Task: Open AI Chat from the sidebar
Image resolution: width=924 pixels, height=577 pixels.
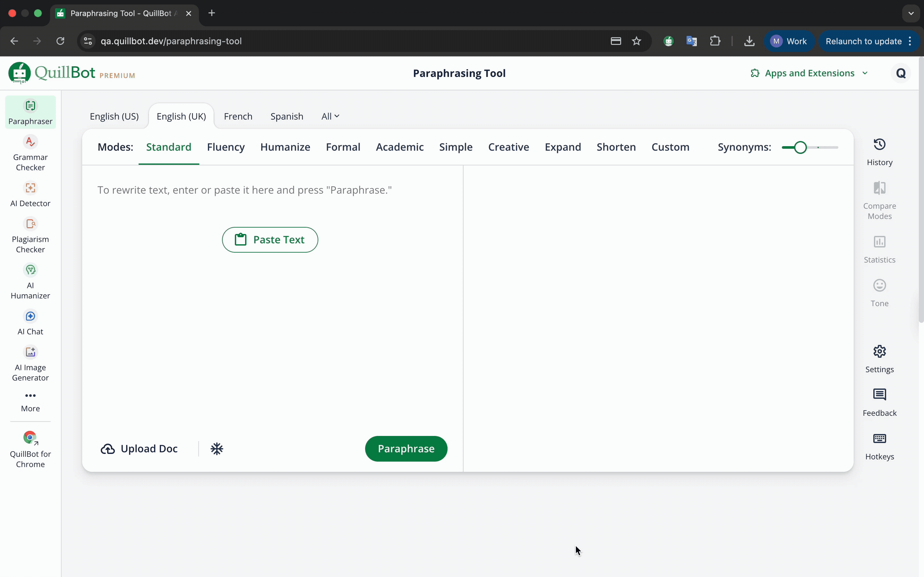Action: pos(30,322)
